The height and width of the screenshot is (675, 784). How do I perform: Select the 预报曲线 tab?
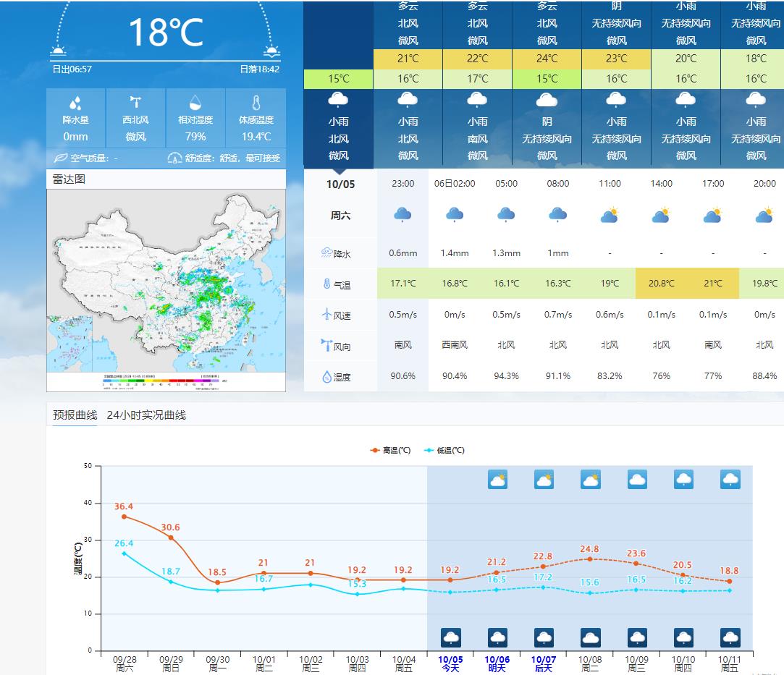pos(75,415)
